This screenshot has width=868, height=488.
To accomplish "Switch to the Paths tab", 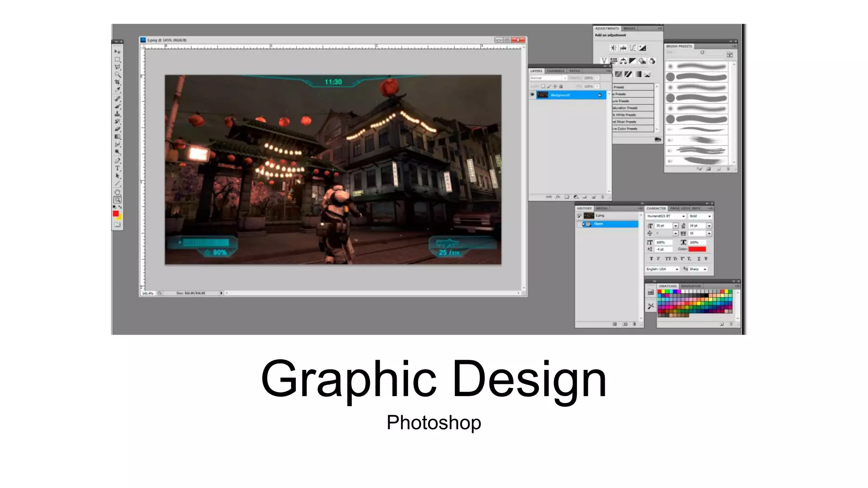I will pyautogui.click(x=575, y=71).
